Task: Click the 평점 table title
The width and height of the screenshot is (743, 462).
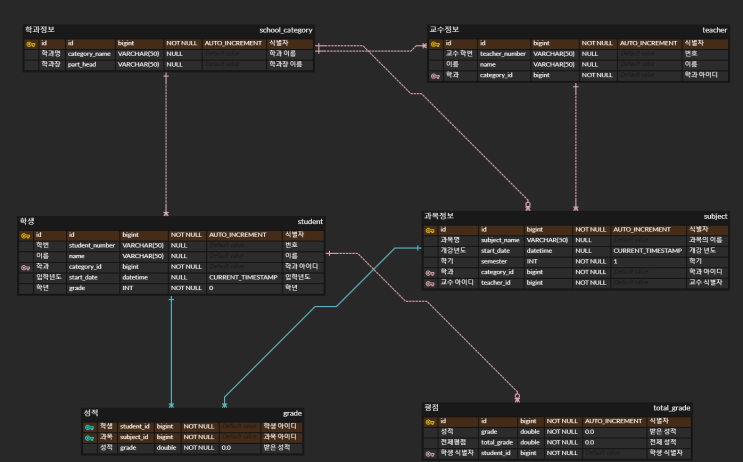Action: point(432,408)
